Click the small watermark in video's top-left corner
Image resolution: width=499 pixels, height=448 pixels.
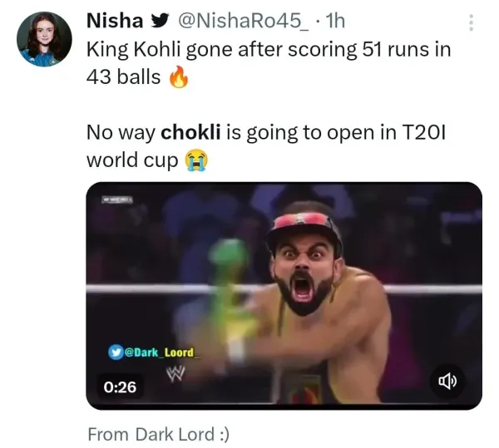pyautogui.click(x=116, y=199)
